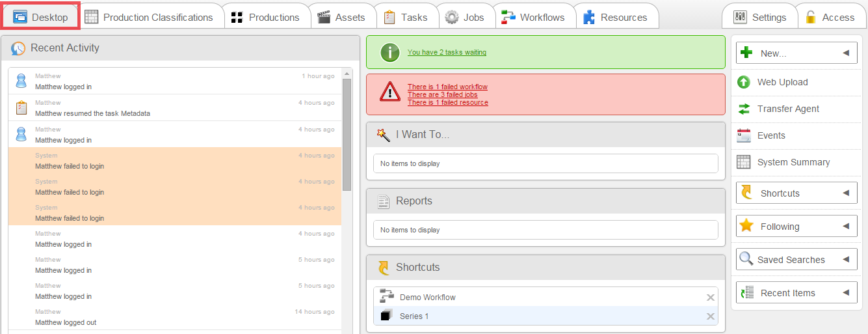Remove the Demo Workflow shortcut
Image resolution: width=868 pixels, height=334 pixels.
[x=711, y=298]
